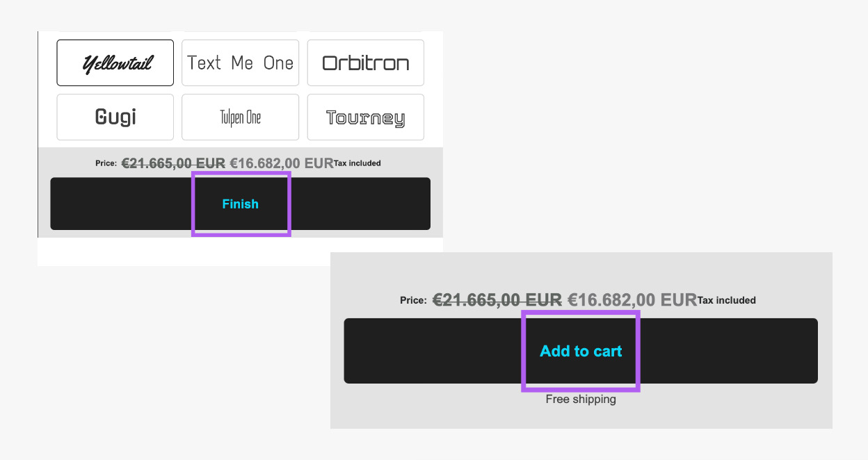Click the Add to cart button

pyautogui.click(x=581, y=351)
